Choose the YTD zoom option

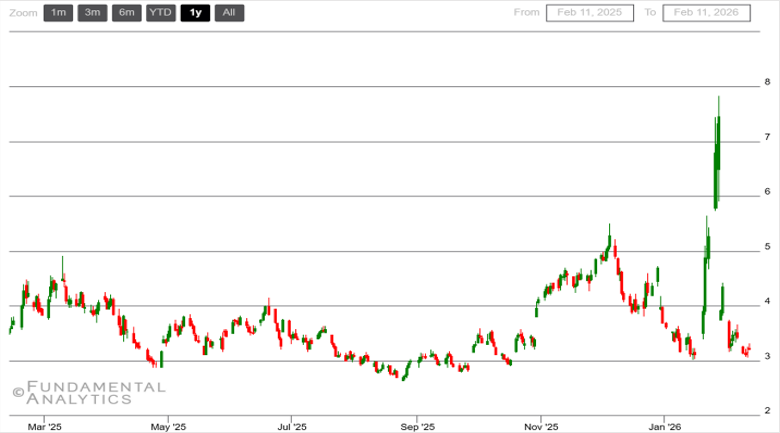[160, 13]
